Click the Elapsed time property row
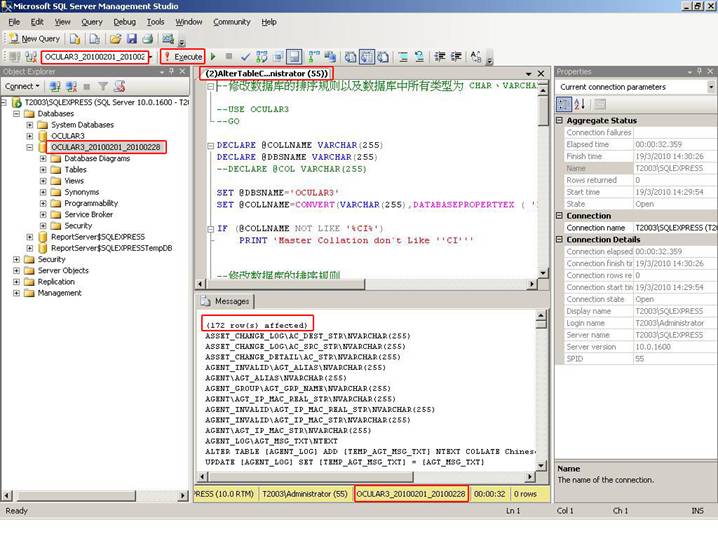718x538 pixels. [x=636, y=144]
